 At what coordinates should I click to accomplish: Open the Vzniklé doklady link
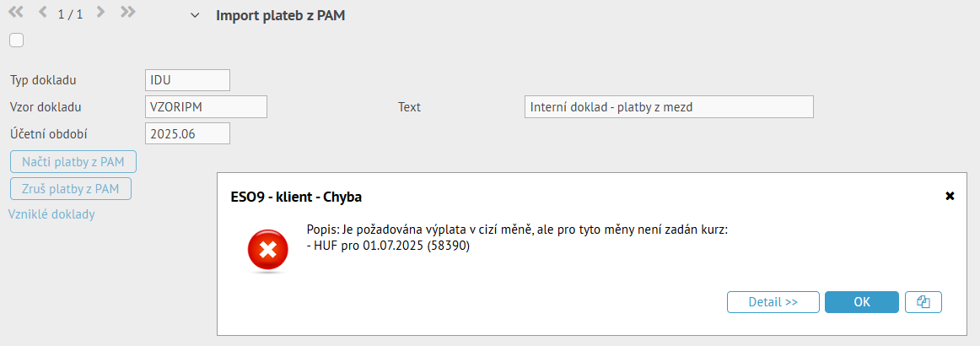51,214
